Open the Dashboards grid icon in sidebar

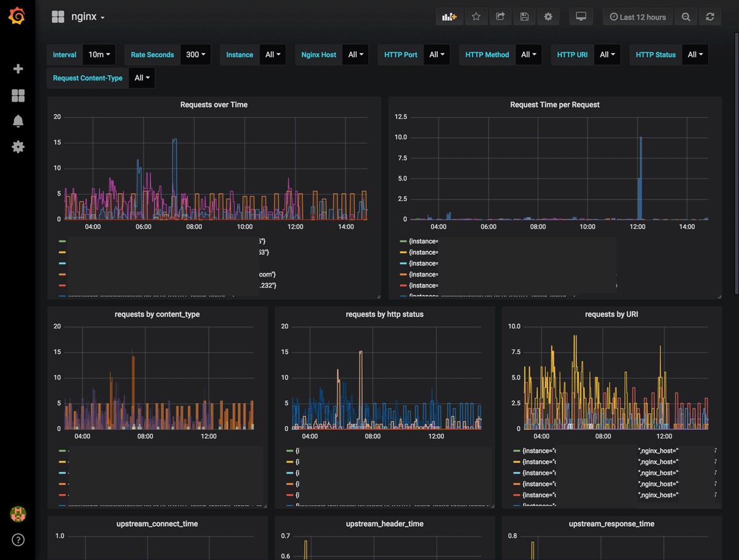coord(18,95)
